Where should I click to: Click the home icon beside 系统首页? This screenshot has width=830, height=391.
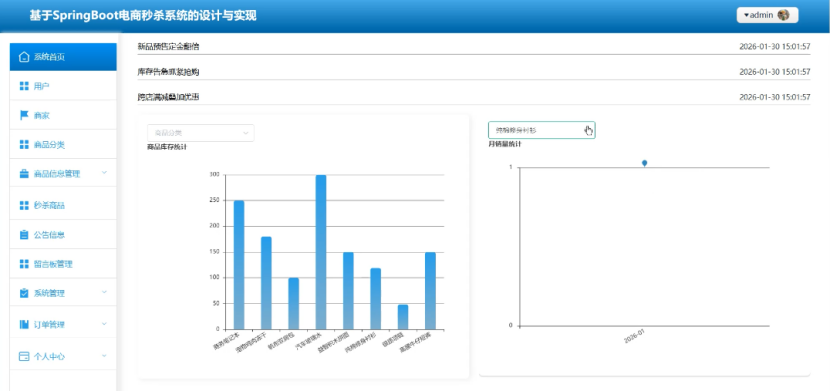pyautogui.click(x=24, y=57)
